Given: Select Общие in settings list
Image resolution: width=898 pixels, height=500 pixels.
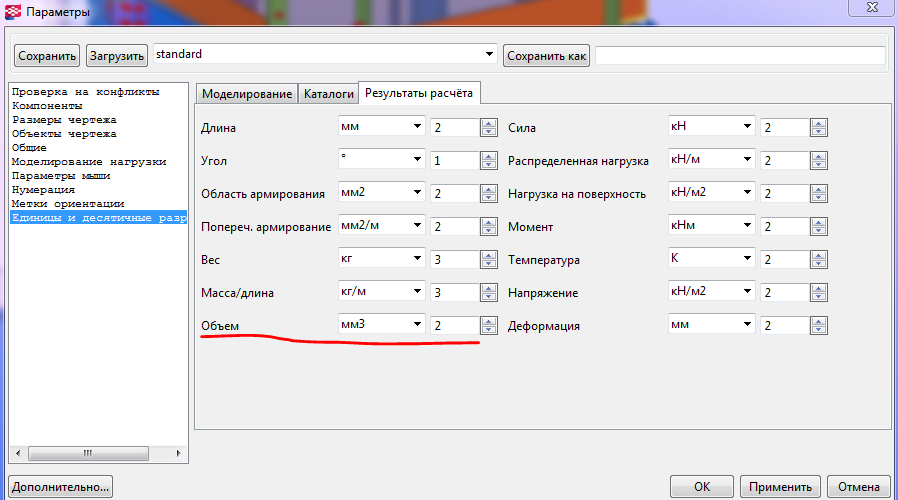Looking at the screenshot, I should [29, 148].
